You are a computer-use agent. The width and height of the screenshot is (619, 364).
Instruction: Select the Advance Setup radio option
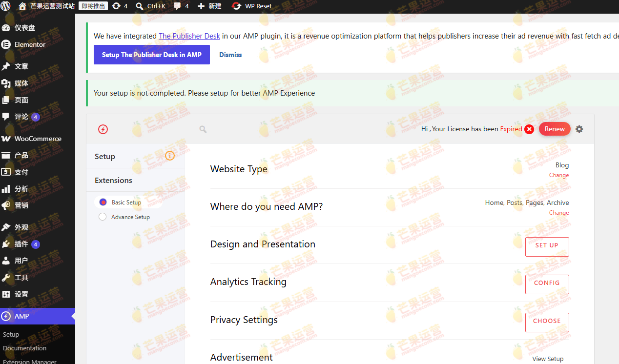coord(103,217)
